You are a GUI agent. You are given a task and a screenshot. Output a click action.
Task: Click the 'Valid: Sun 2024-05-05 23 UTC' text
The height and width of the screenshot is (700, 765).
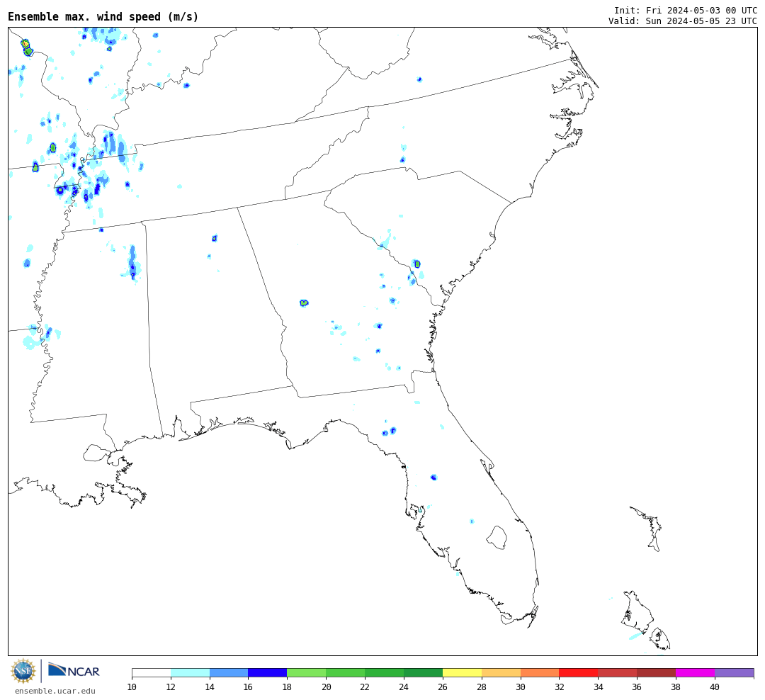click(683, 21)
